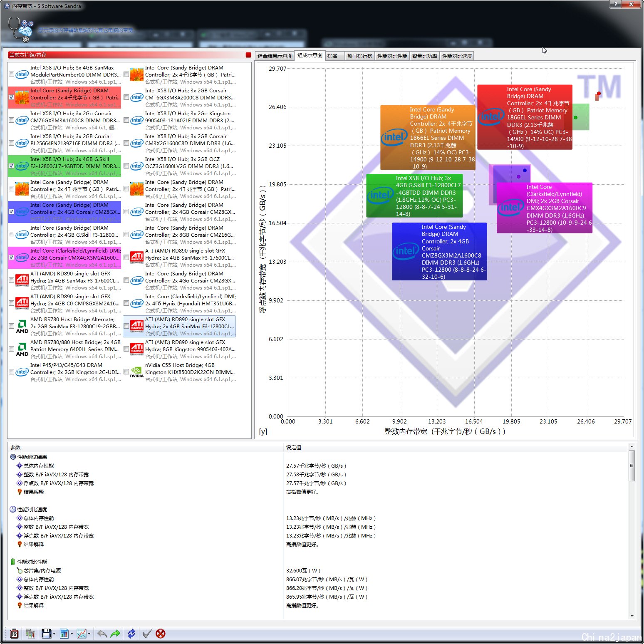Click the blue Corsair CMZ8GX3M2A1600C8 label box in the chart
The image size is (644, 644).
(439, 251)
